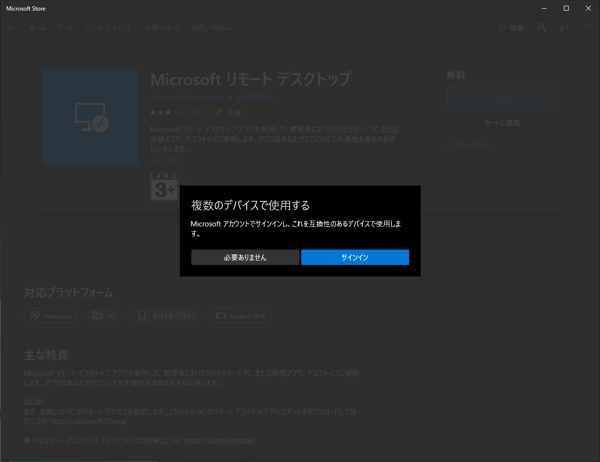Open the 仕事効率化 category link beside the publisher
Viewport: 600px width, 462px height.
click(255, 98)
